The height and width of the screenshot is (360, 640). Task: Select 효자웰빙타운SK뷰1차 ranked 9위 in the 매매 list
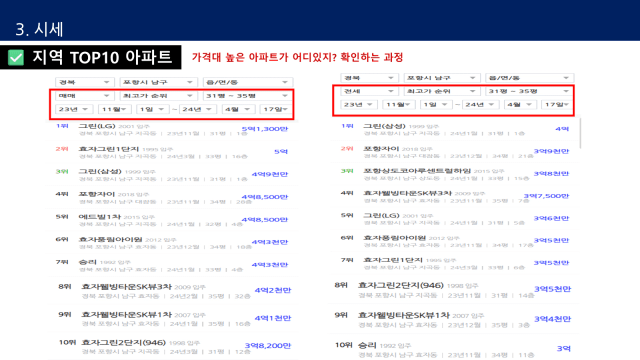[x=127, y=314]
